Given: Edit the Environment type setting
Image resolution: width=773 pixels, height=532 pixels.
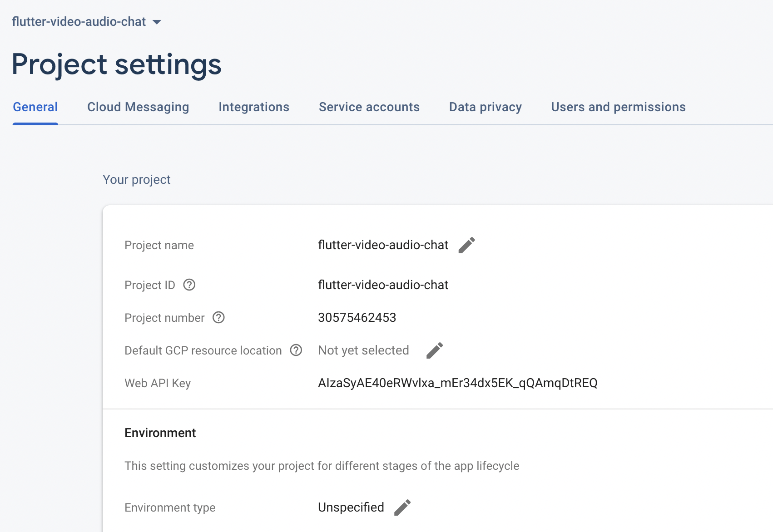Looking at the screenshot, I should (402, 507).
